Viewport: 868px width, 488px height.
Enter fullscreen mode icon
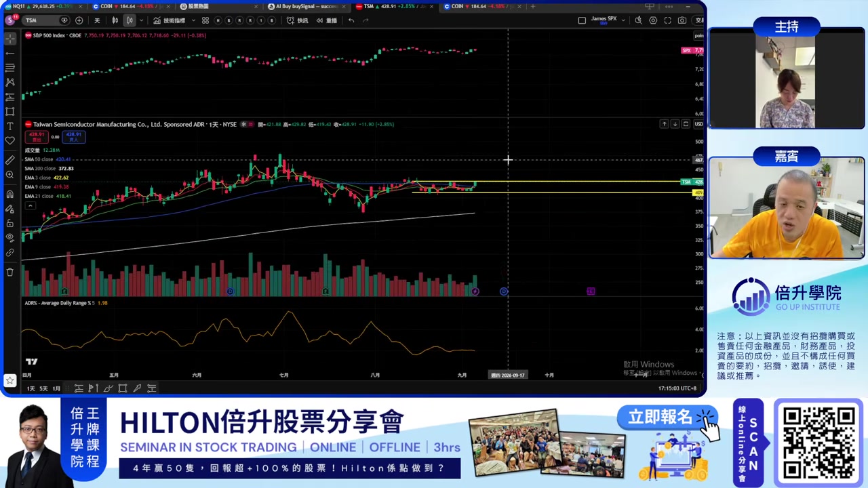tap(668, 20)
